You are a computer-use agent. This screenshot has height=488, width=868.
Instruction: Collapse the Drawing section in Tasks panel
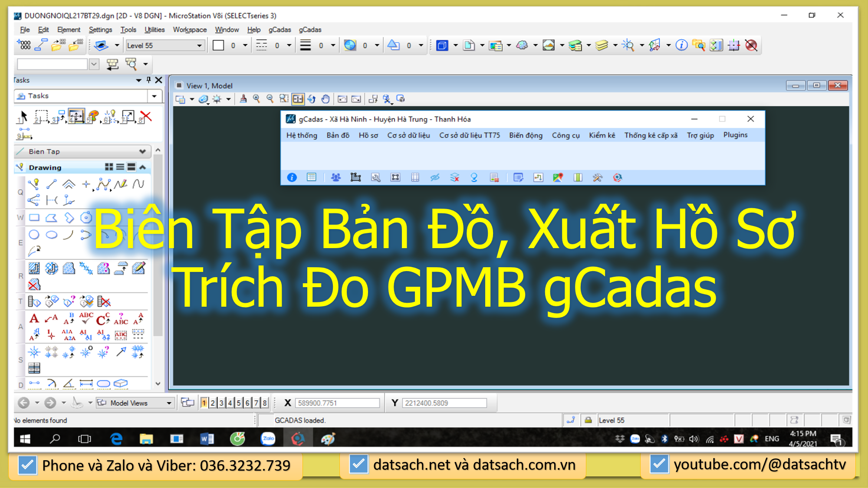click(142, 167)
